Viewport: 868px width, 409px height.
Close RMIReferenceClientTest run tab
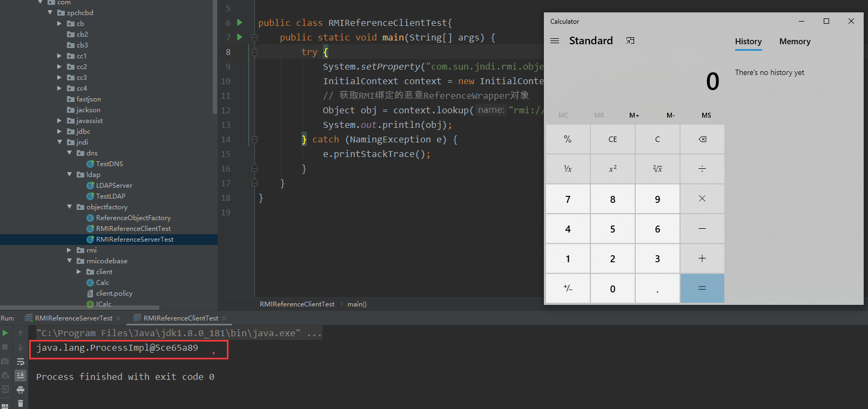(x=224, y=318)
